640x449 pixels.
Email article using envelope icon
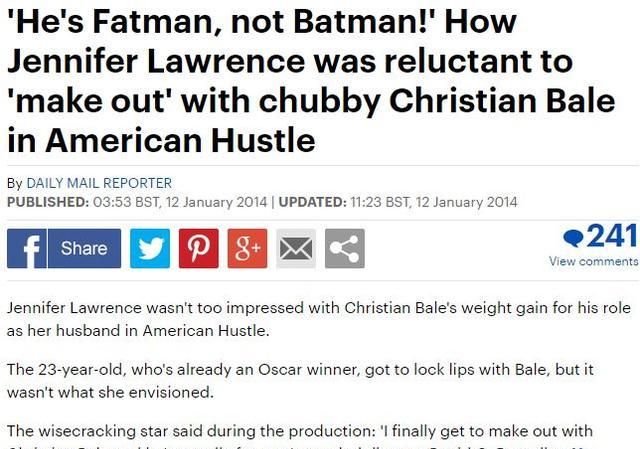tap(296, 248)
